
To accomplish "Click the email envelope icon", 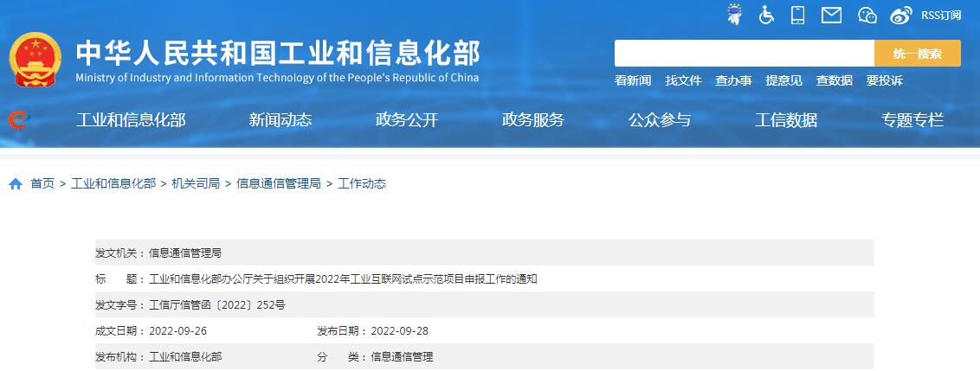I will click(831, 15).
